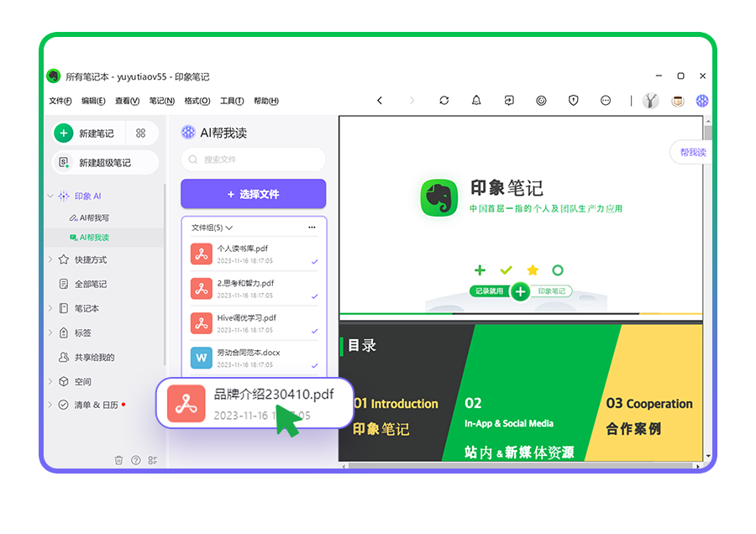The width and height of the screenshot is (756, 534).
Task: Open the 文件(F) menu
Action: [x=60, y=101]
